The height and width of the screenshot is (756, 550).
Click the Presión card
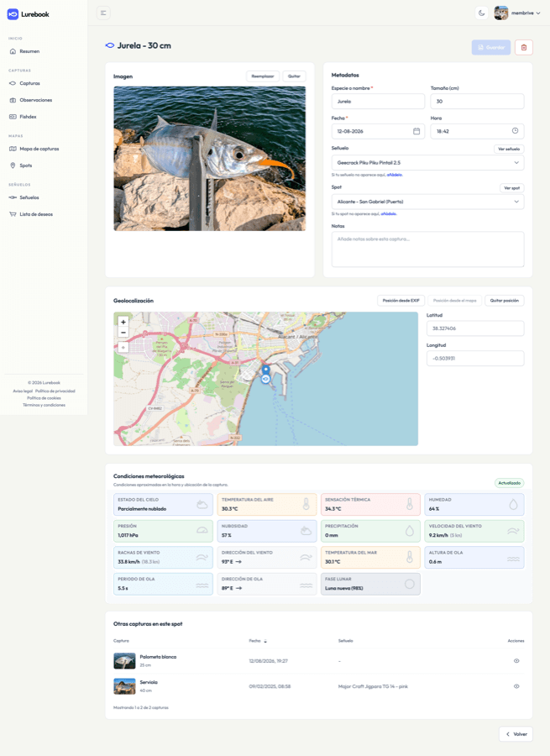coord(163,531)
